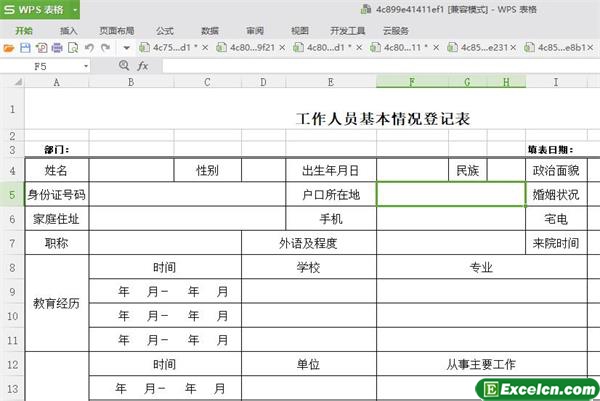Image resolution: width=600 pixels, height=401 pixels.
Task: Close the 4c85...e231 document tab
Action: [x=513, y=47]
